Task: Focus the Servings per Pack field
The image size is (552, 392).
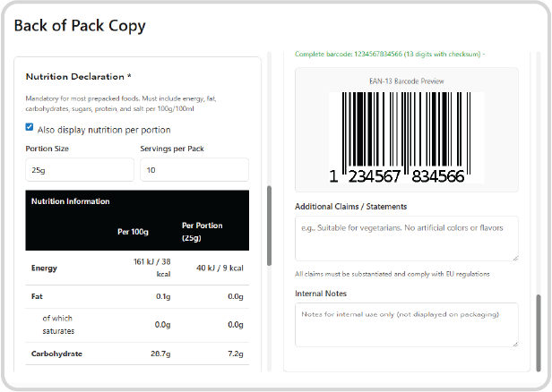Action: coord(194,170)
